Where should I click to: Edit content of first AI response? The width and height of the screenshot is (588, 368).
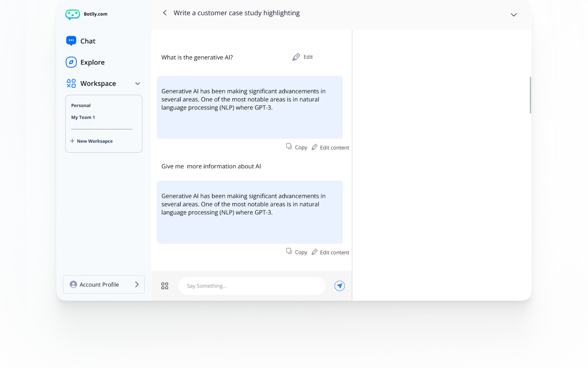(330, 147)
